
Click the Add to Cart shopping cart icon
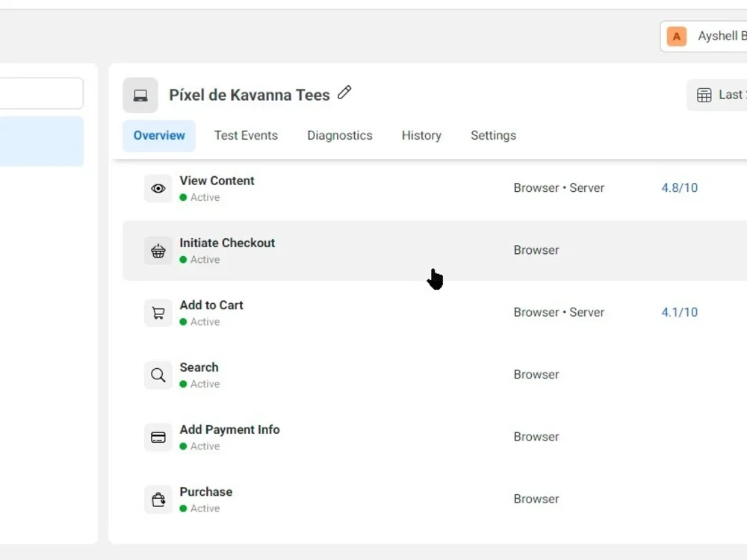(x=158, y=313)
